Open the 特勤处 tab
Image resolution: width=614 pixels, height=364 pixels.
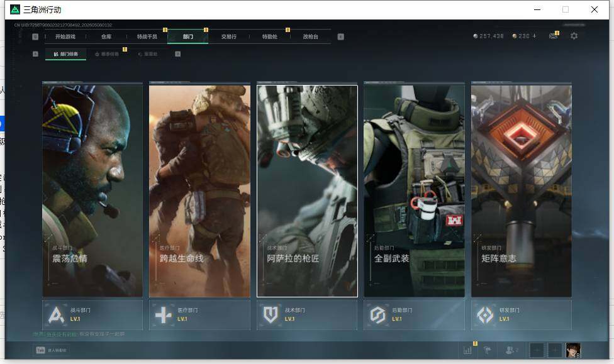coord(269,36)
